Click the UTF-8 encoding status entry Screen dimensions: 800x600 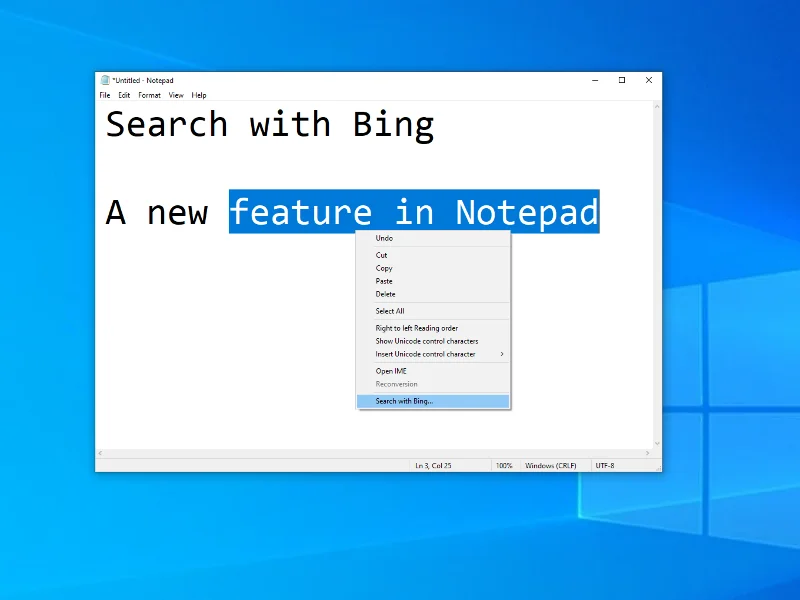(605, 466)
